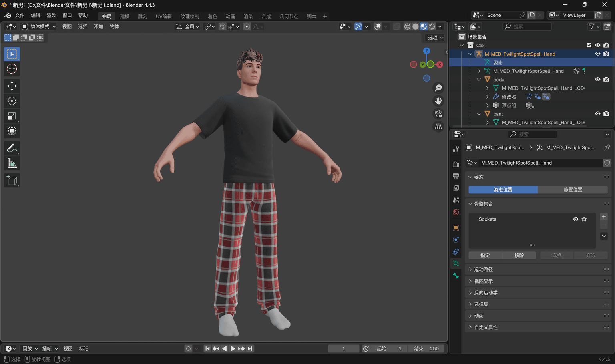Screen dimensions: 615x364
Task: Expand the 运动路径 panel
Action: [539, 269]
